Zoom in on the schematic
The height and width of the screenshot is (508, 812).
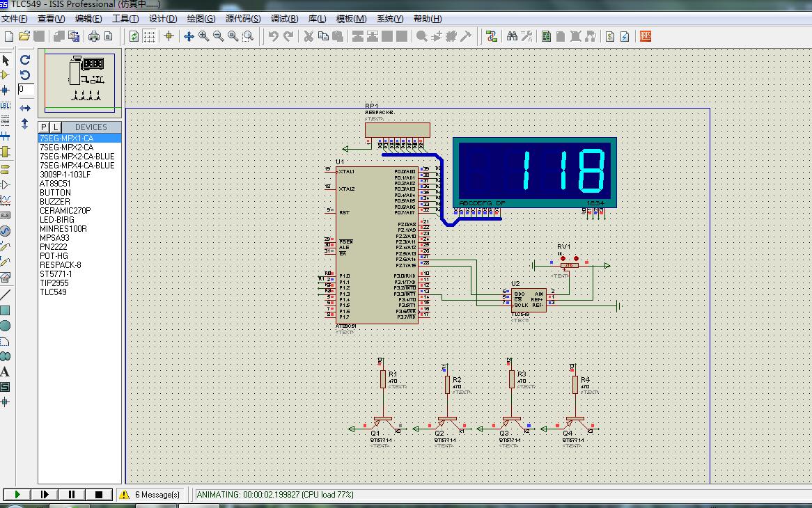203,36
